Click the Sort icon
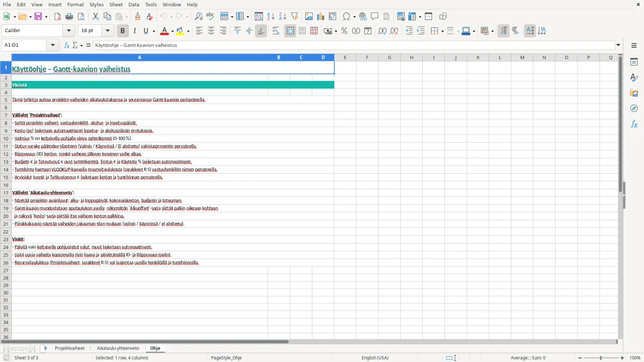Screen dimensions: 644x362 click(x=259, y=17)
